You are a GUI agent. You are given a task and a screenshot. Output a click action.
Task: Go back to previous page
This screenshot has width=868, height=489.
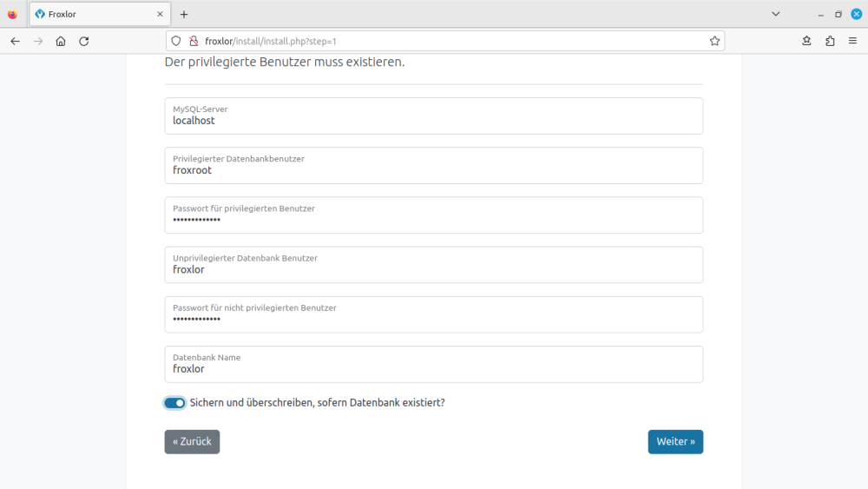[x=15, y=41]
